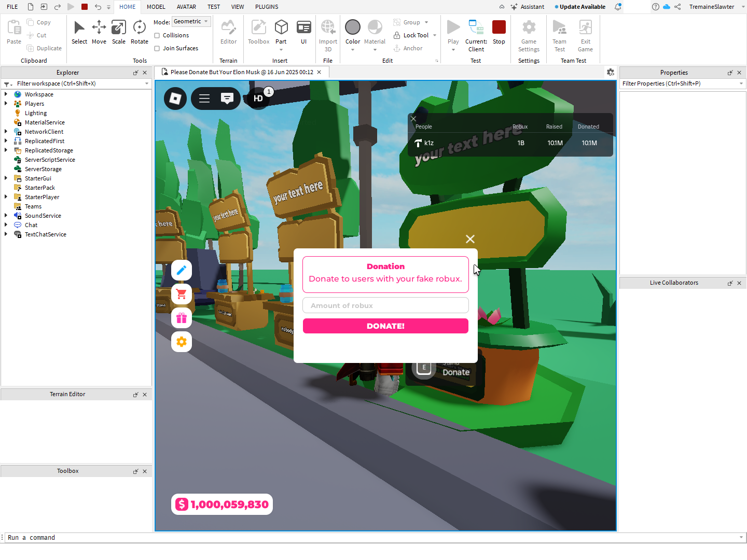Open the Geometric mode dropdown
Image resolution: width=747 pixels, height=560 pixels.
(x=191, y=22)
